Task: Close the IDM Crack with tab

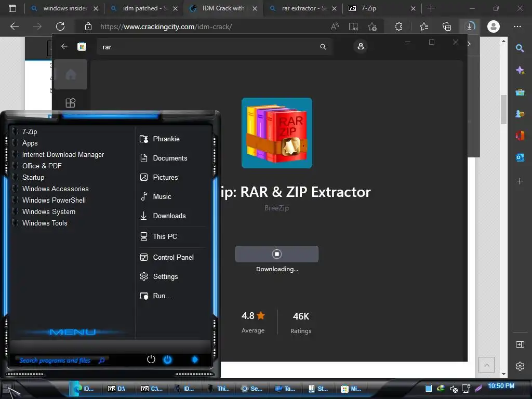Action: pos(255,8)
